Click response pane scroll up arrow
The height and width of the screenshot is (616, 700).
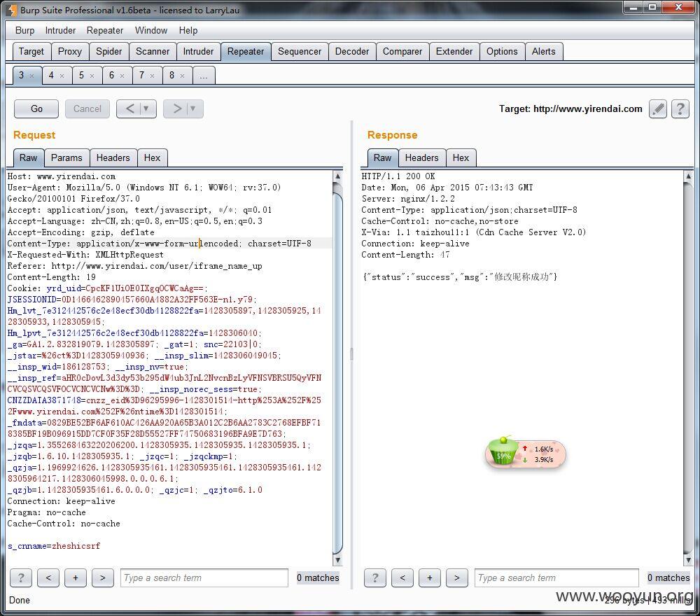[x=688, y=176]
